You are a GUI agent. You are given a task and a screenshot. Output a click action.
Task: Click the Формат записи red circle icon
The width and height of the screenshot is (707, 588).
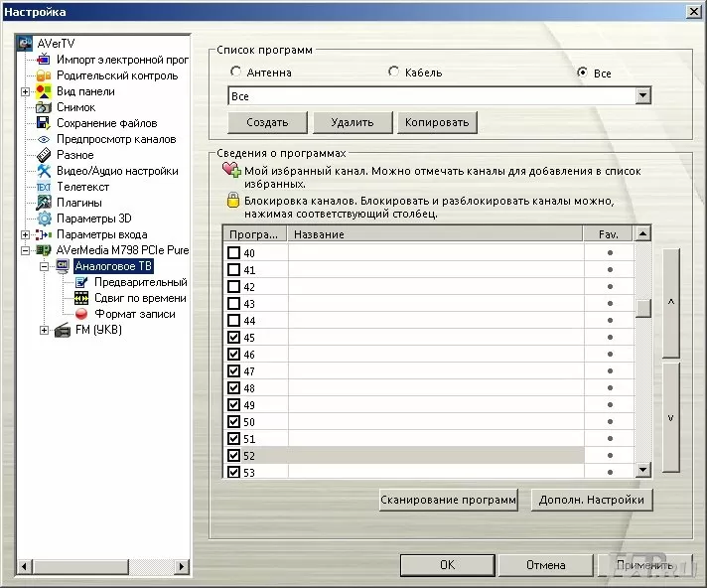[81, 314]
